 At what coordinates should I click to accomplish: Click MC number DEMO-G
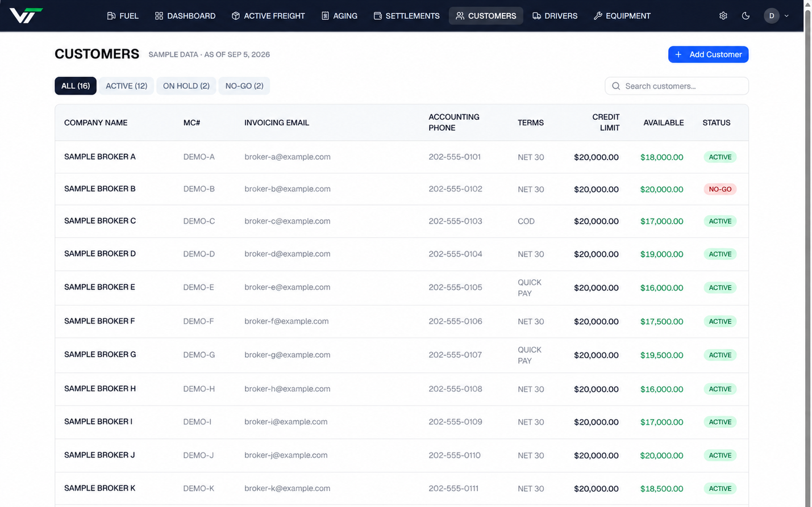coord(199,355)
